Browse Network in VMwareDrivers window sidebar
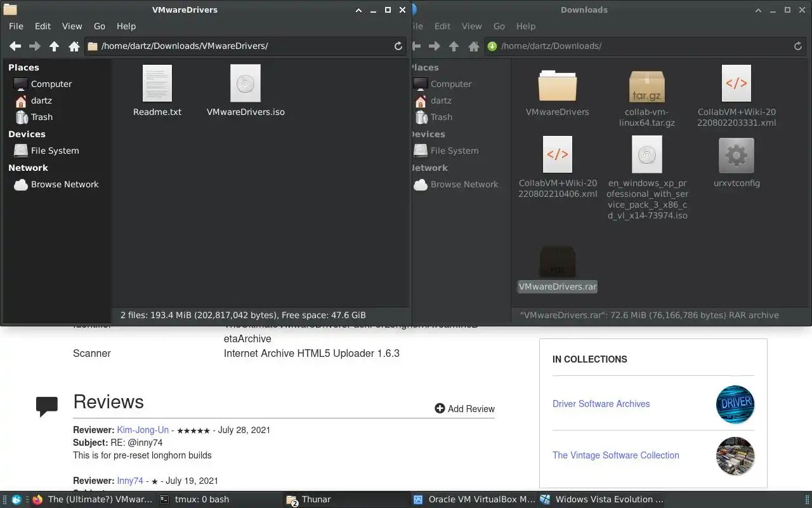 [x=65, y=184]
